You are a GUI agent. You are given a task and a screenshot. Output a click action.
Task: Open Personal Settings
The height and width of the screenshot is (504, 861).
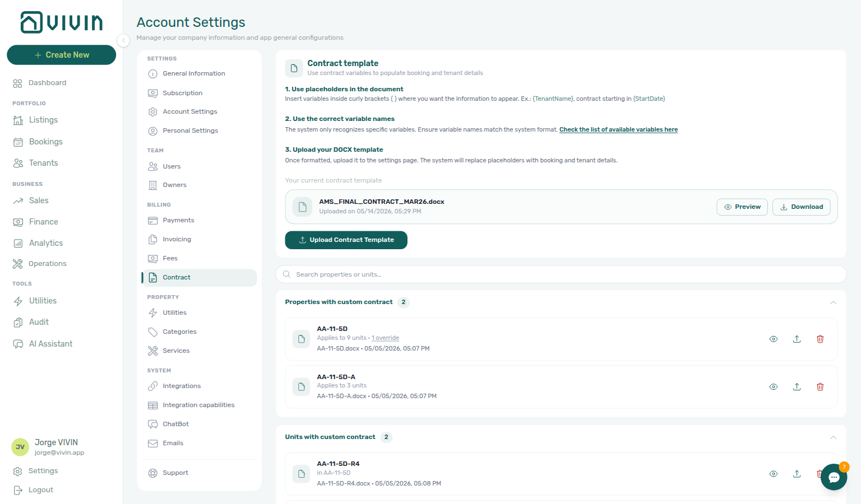click(183, 131)
